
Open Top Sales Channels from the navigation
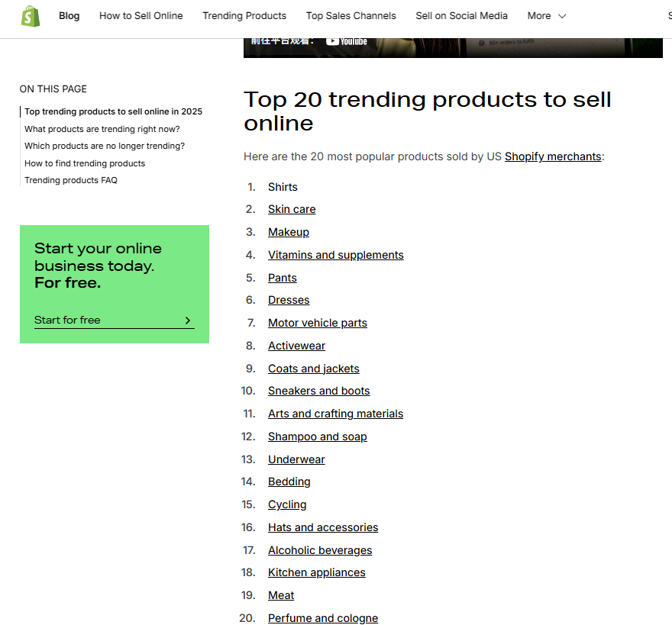351,15
